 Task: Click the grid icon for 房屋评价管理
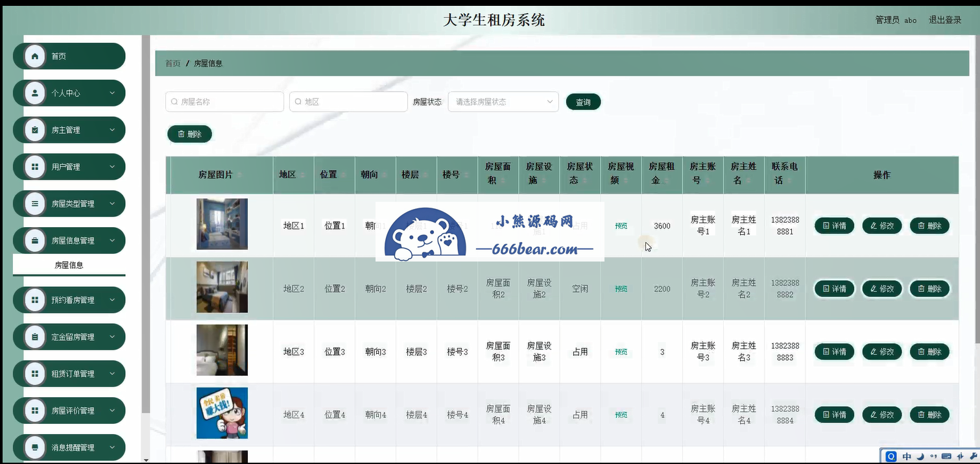click(x=34, y=411)
